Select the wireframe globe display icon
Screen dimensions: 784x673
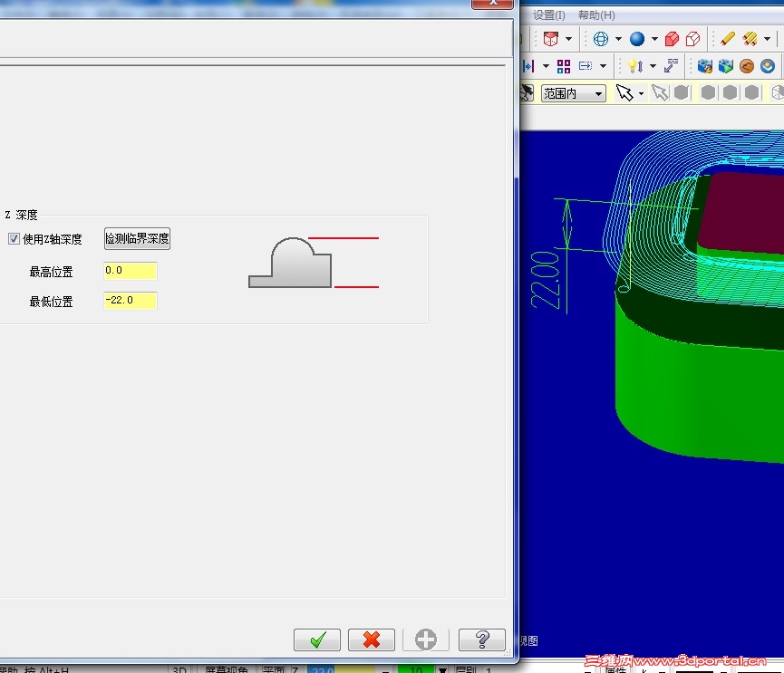pyautogui.click(x=601, y=39)
